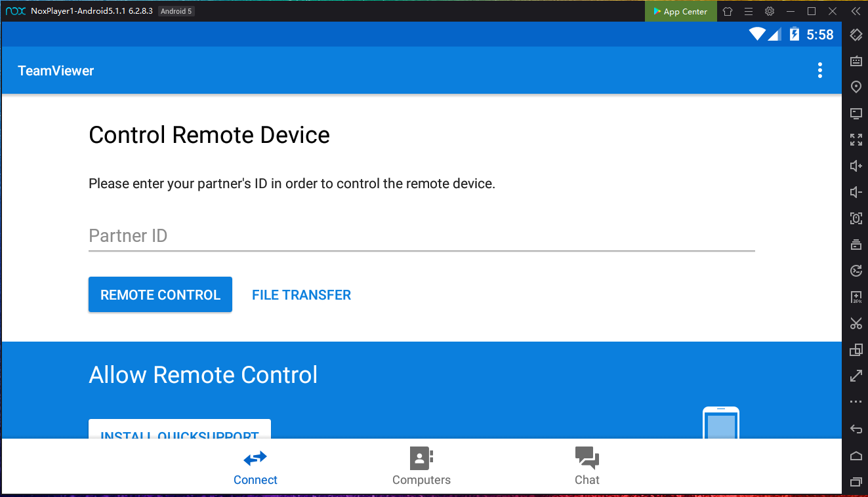Viewport: 868px width, 497px height.
Task: Open the Computers tab
Action: [x=421, y=467]
